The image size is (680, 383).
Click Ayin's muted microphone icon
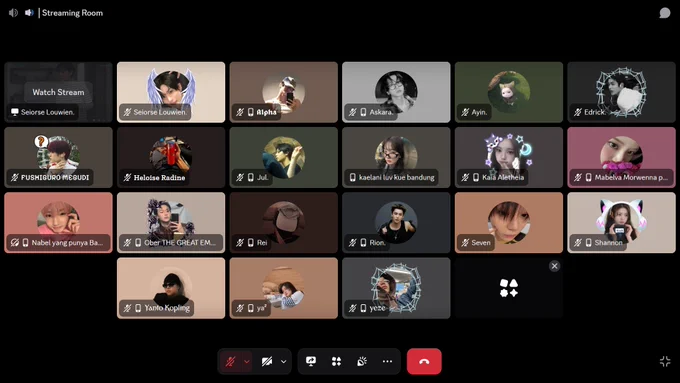point(465,112)
